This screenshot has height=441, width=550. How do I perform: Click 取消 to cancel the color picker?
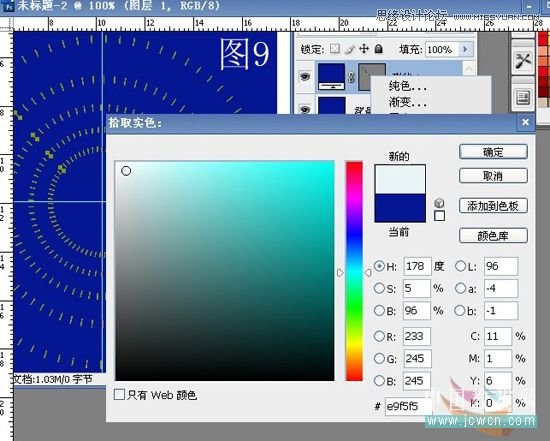(493, 175)
